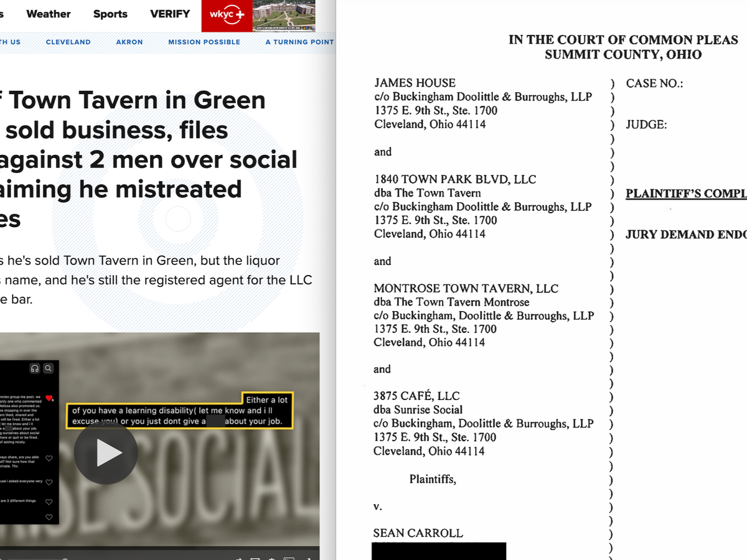
Task: Go to the Weather section
Action: 49,14
